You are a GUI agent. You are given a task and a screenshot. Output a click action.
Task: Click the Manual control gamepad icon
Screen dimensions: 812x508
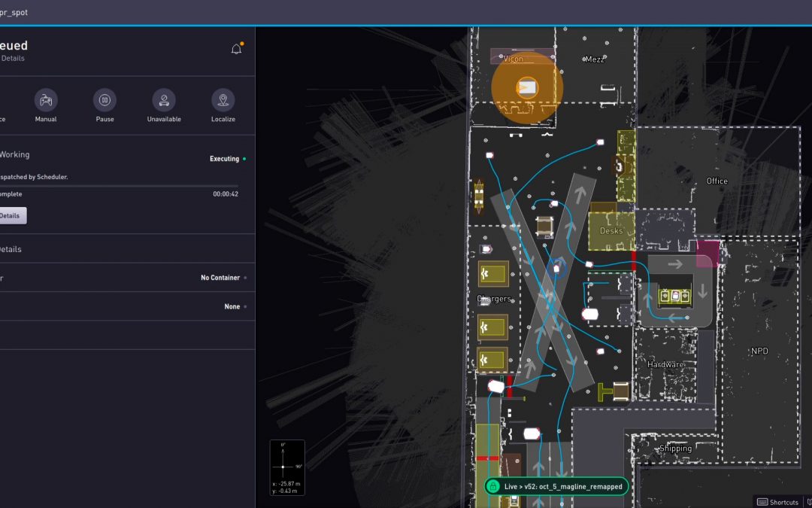46,100
